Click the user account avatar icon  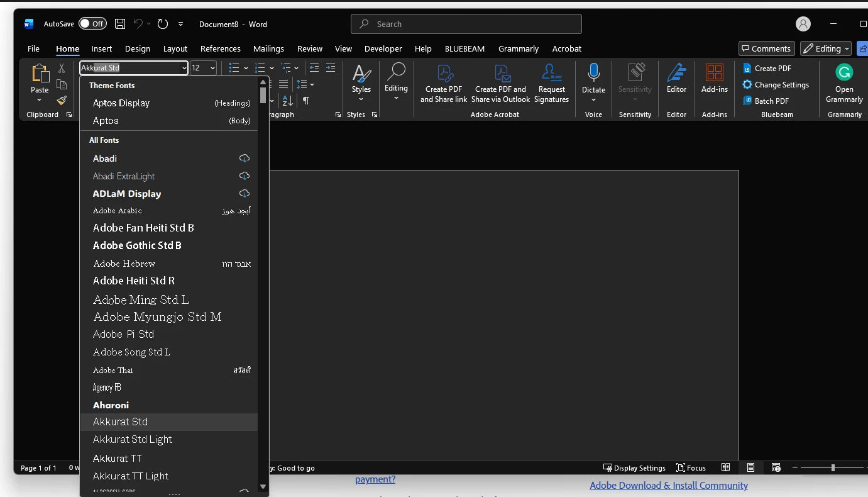(803, 24)
